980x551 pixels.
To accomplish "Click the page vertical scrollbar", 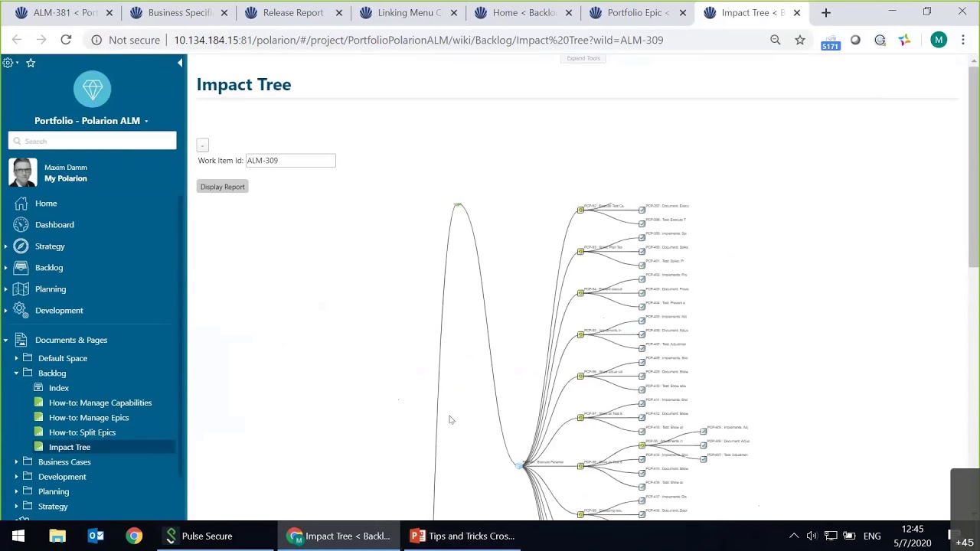I will click(x=973, y=167).
